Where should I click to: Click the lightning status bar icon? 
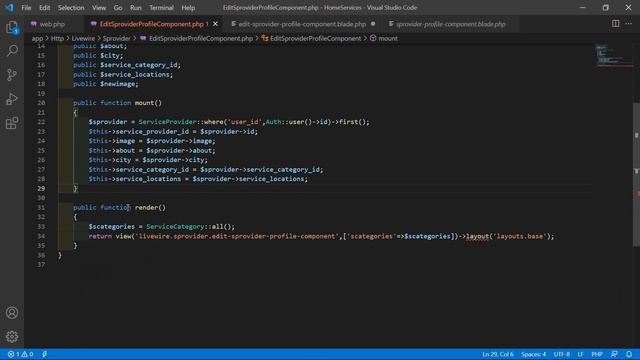(x=44, y=354)
